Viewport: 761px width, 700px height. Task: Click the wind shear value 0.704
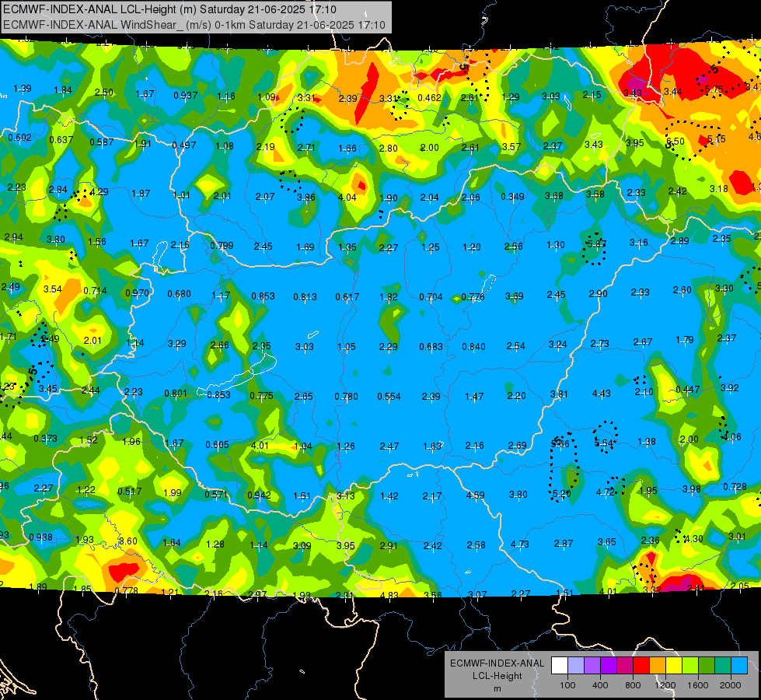[431, 297]
